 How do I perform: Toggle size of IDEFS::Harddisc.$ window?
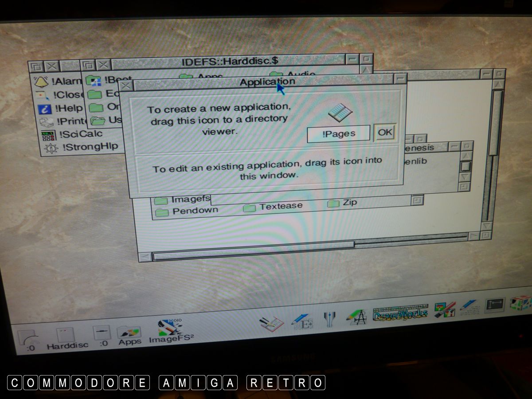tap(366, 59)
